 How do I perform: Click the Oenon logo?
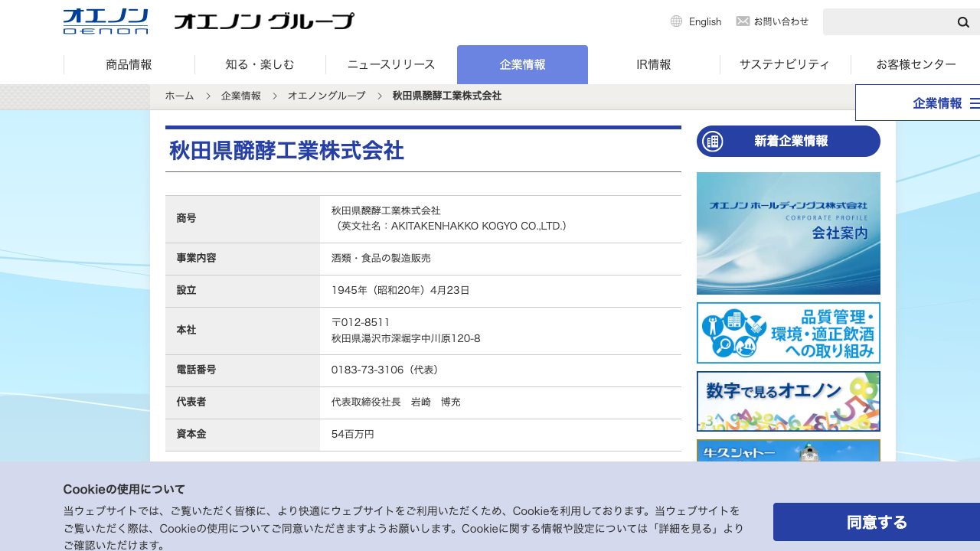click(x=106, y=21)
